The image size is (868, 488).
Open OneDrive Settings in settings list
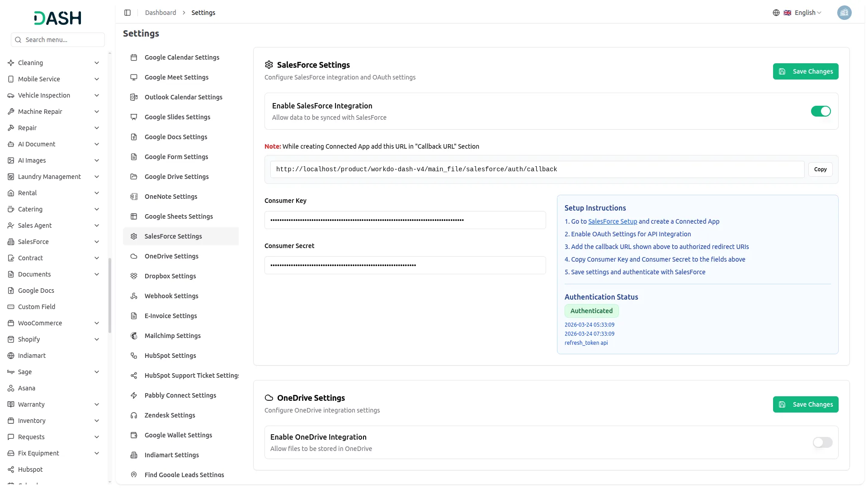(x=181, y=256)
